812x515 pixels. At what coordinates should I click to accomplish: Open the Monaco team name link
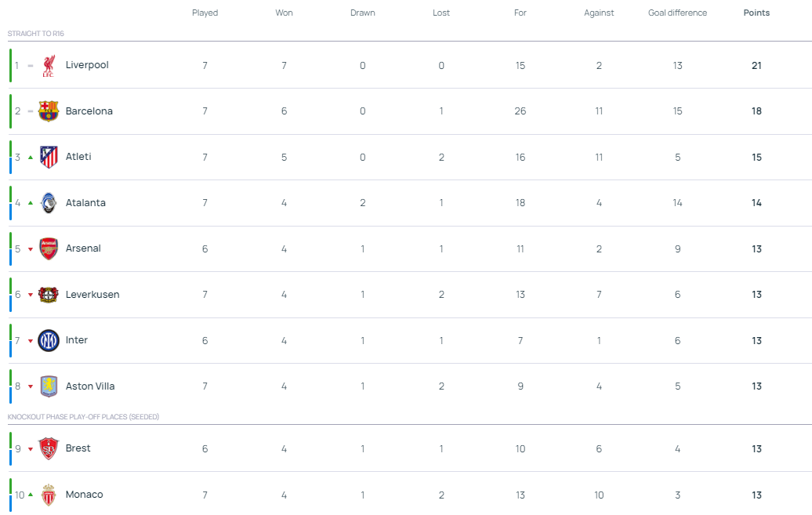pyautogui.click(x=85, y=495)
